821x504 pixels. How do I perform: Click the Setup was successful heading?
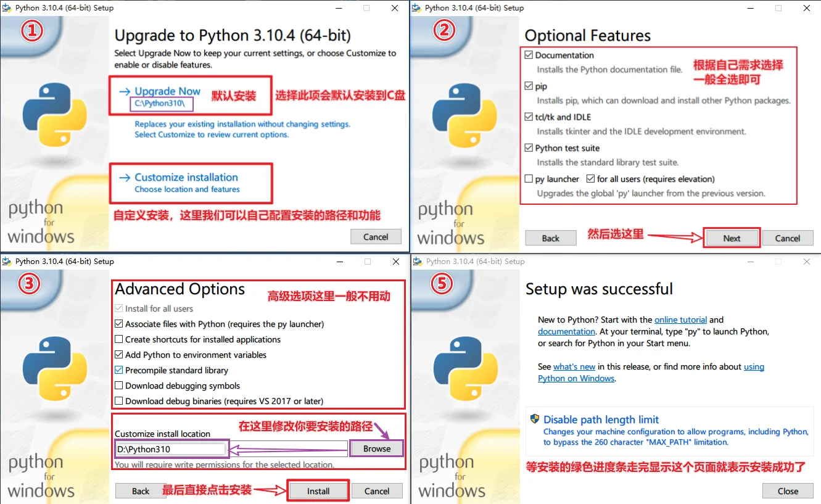click(x=599, y=289)
